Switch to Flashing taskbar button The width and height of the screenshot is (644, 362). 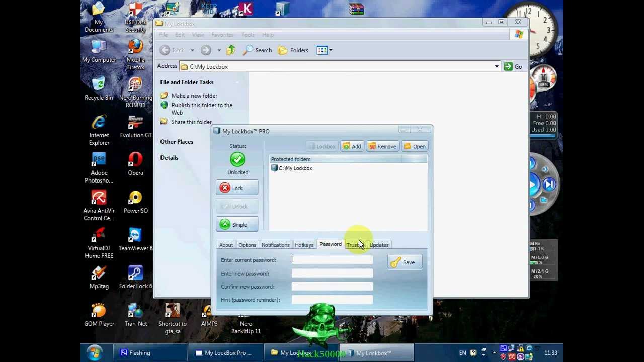coord(149,353)
